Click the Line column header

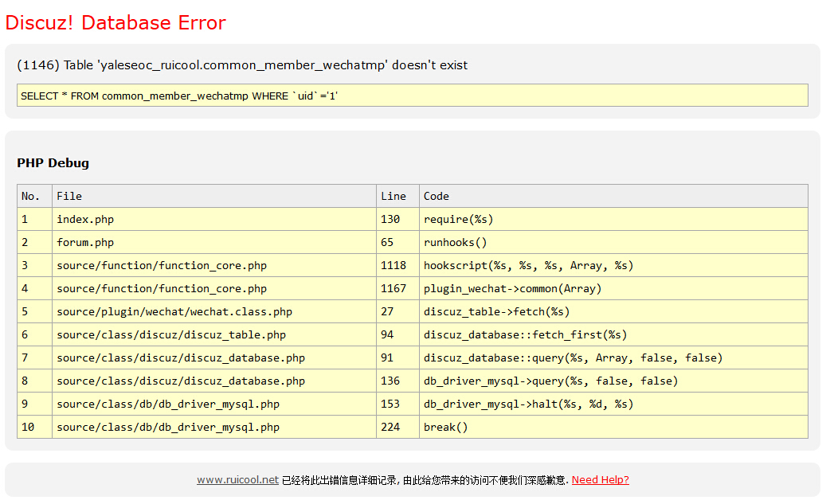[x=397, y=196]
